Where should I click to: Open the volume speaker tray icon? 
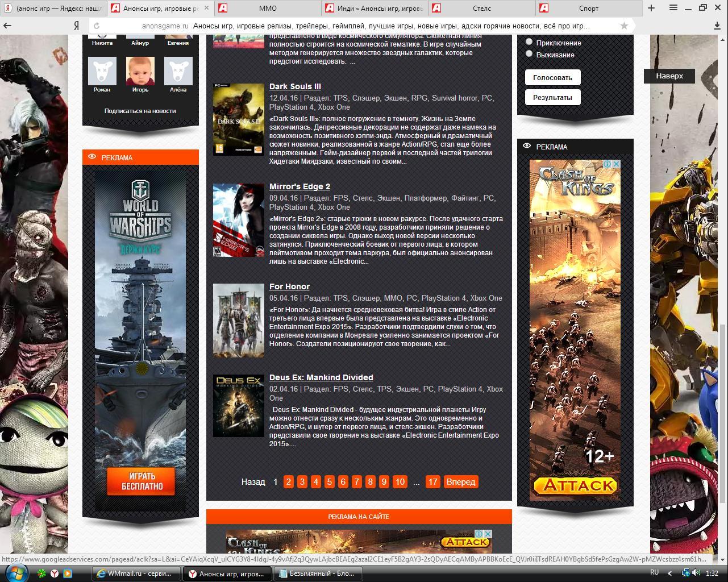point(697,573)
